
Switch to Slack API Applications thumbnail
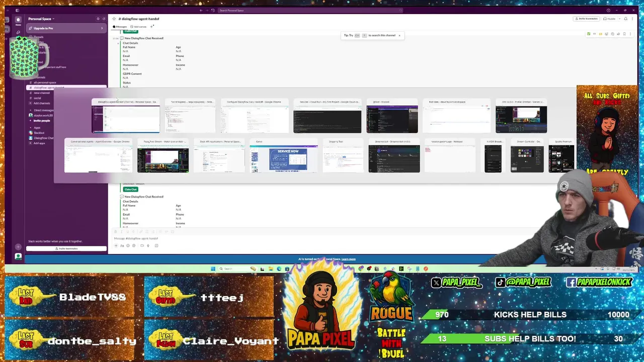point(219,156)
